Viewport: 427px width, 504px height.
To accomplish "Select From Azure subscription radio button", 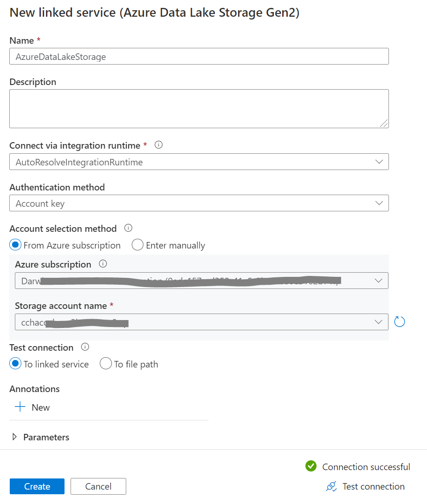I will pos(16,245).
